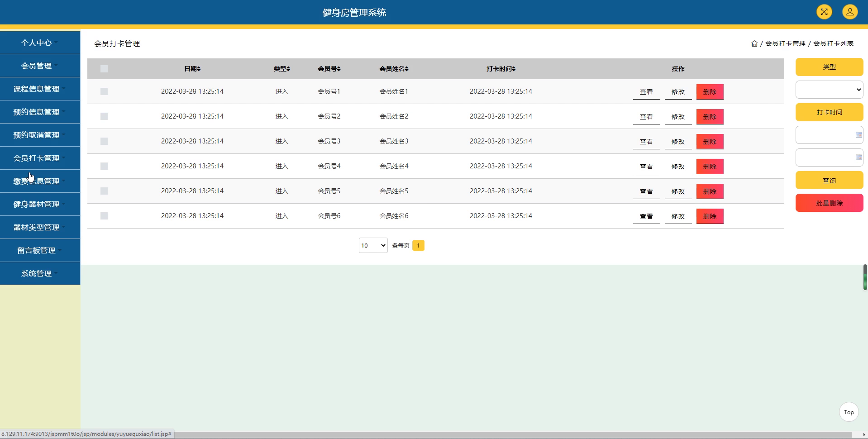868x439 pixels.
Task: Delete the 会员号3 row
Action: click(710, 142)
